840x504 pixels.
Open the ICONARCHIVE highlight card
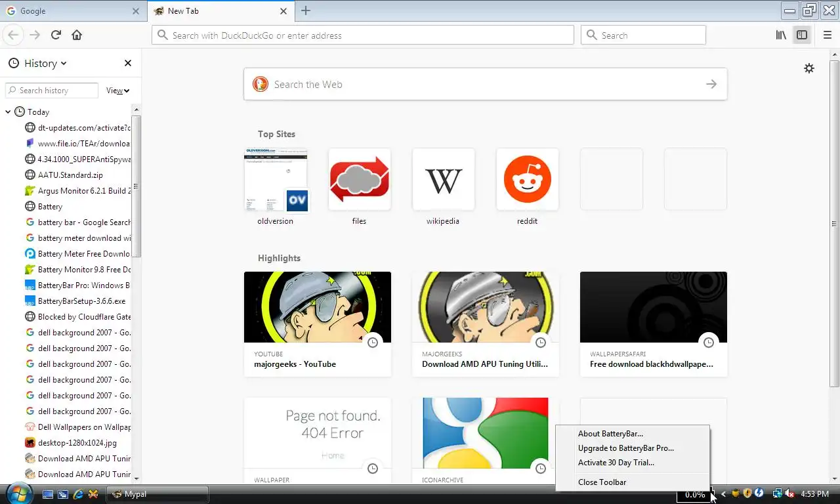(x=486, y=441)
